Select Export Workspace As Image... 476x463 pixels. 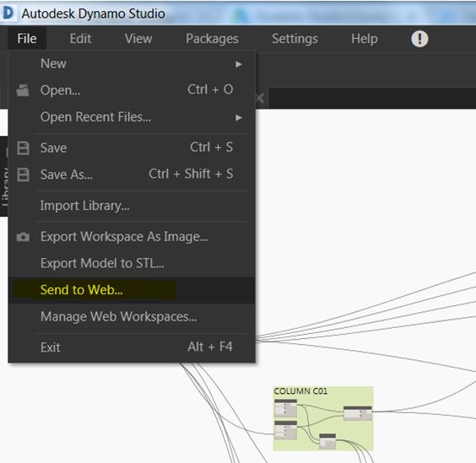pyautogui.click(x=132, y=237)
